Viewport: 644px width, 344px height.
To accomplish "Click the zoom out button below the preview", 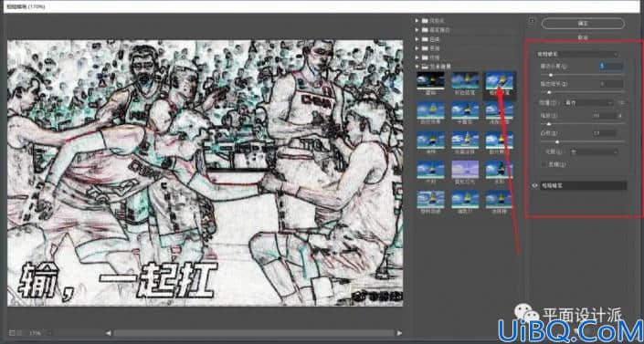I will point(12,333).
